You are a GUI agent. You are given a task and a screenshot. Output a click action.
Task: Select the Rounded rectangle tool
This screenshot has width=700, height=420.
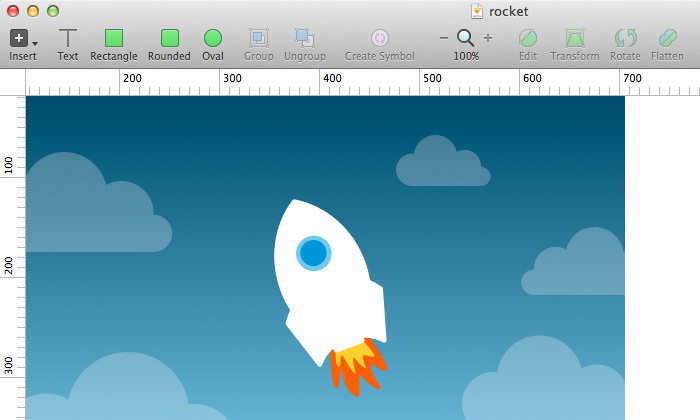point(169,39)
